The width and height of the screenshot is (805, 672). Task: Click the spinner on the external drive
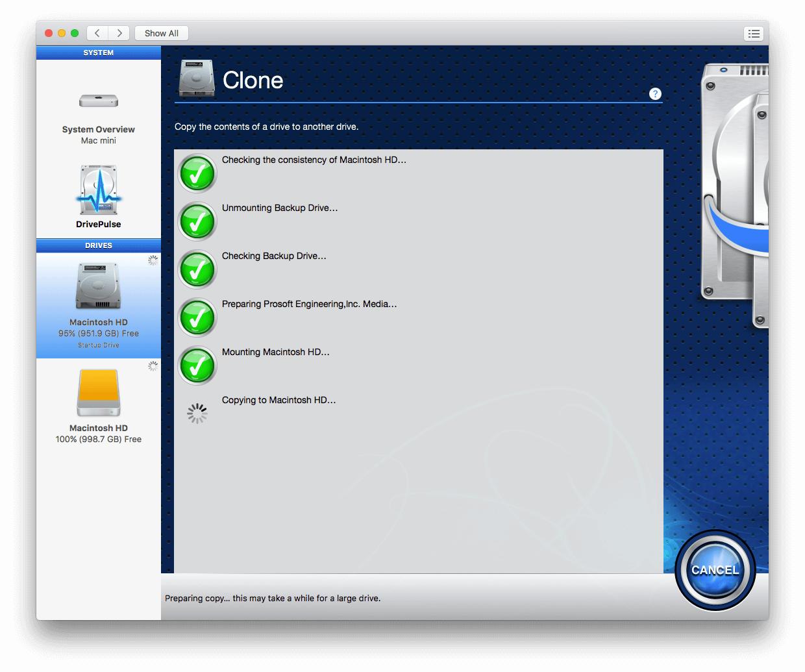pyautogui.click(x=153, y=366)
